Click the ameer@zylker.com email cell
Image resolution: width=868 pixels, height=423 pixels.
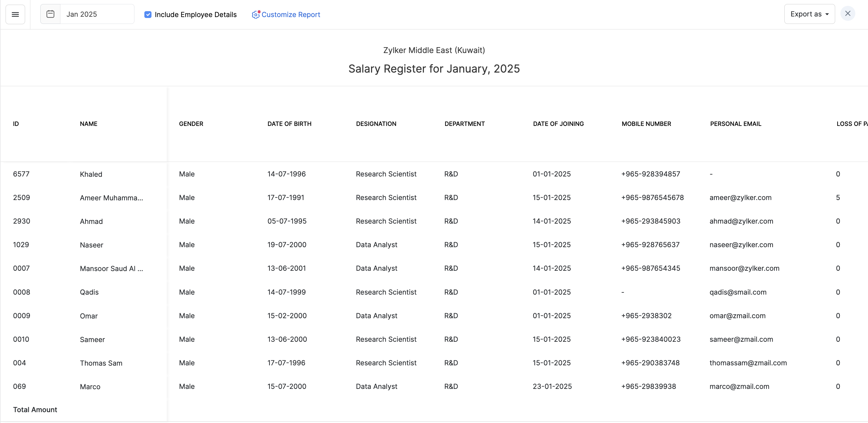(740, 198)
